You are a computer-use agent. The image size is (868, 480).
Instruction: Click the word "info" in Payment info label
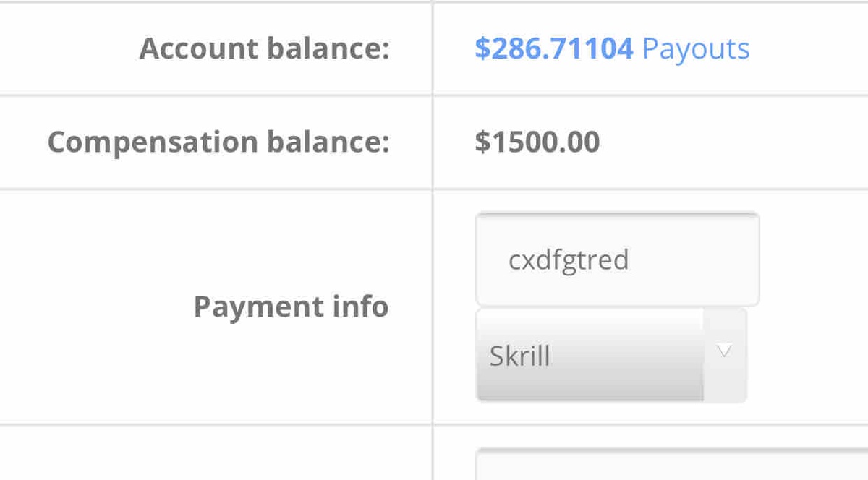[360, 307]
